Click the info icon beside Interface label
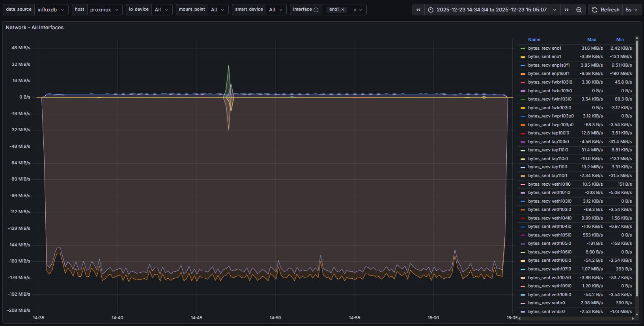Image resolution: width=644 pixels, height=326 pixels. click(x=316, y=10)
